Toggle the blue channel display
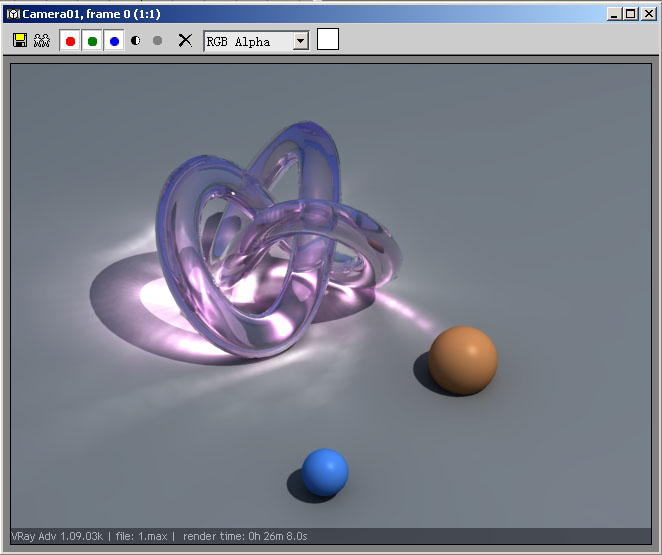 [x=114, y=41]
